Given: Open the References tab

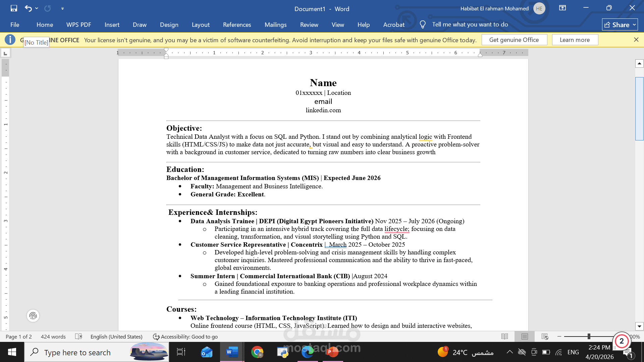Looking at the screenshot, I should pos(237,24).
